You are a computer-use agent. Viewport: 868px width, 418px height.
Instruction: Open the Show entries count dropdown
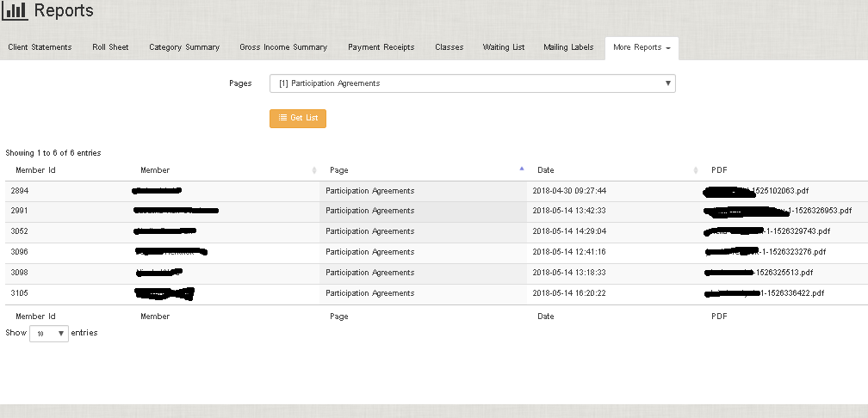coord(49,333)
